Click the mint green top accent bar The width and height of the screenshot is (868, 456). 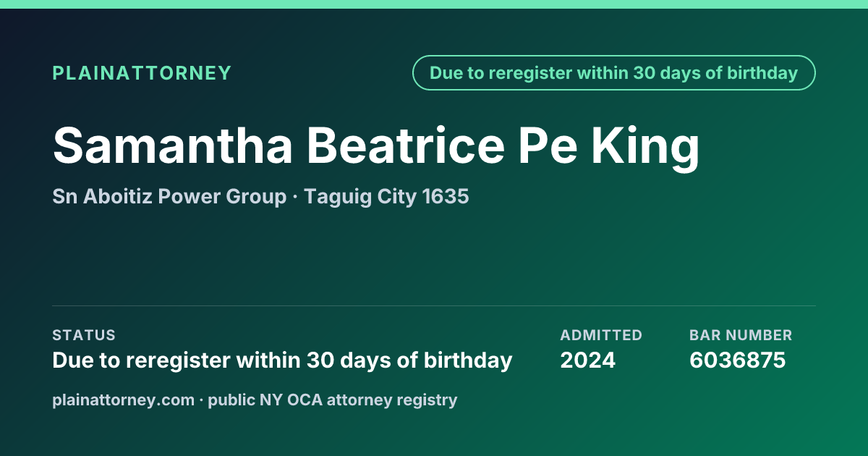pos(434,4)
